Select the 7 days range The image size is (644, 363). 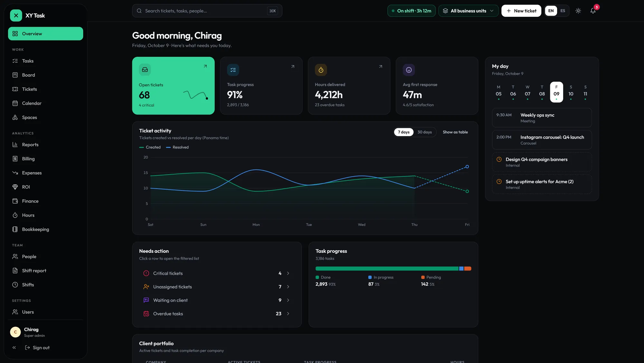(x=403, y=132)
